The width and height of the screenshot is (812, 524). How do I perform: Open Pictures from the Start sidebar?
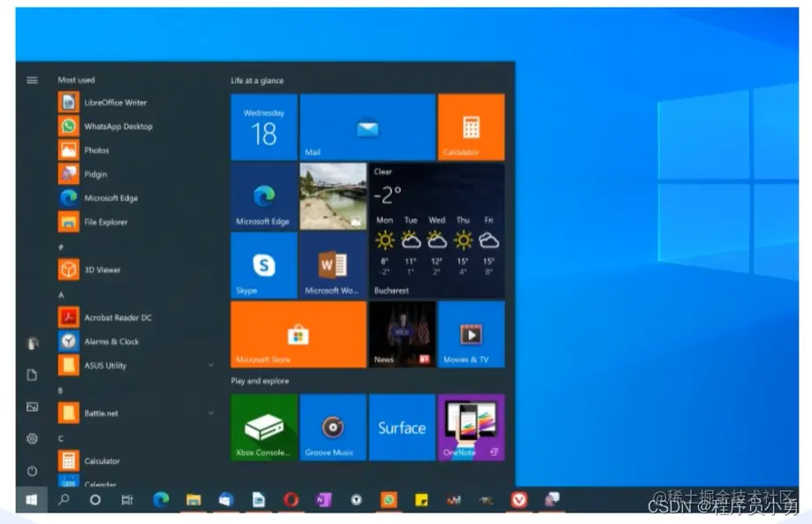tap(32, 407)
